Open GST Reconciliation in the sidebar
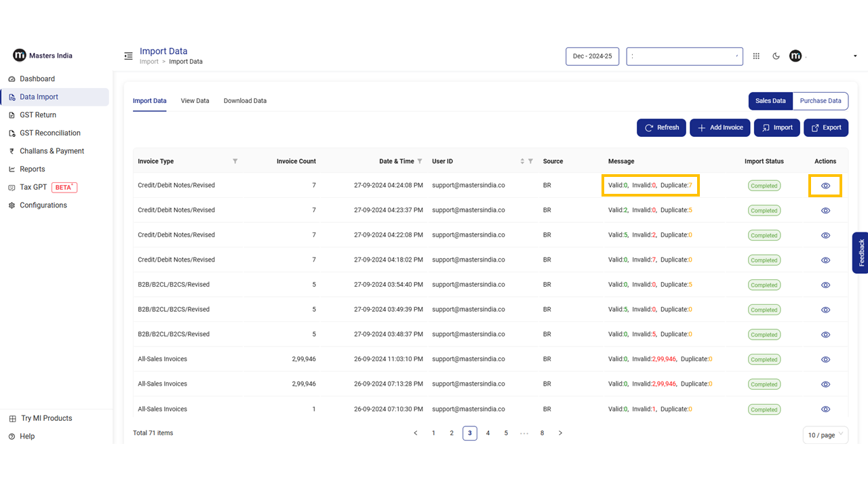The height and width of the screenshot is (488, 868). coord(50,133)
